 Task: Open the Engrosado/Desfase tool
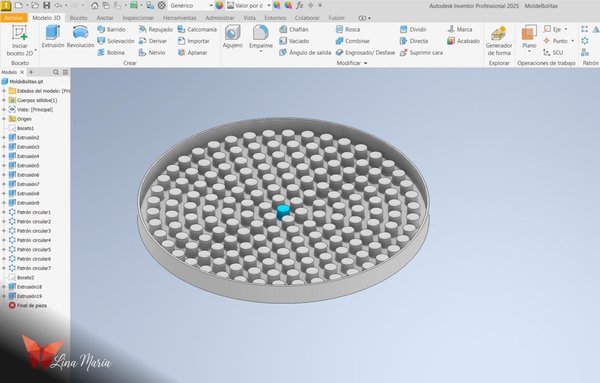365,52
